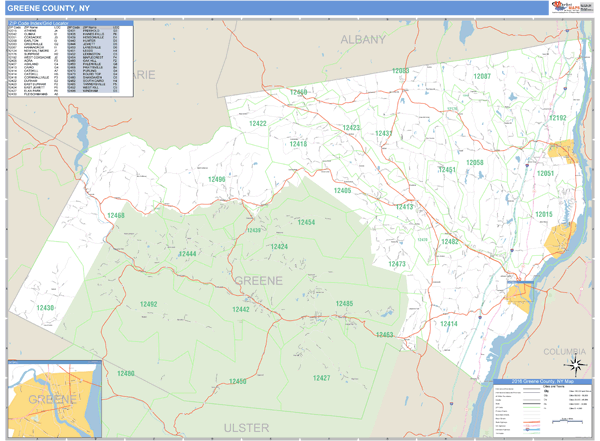Click the small gray badge beside the MarketMaps logo
This screenshot has height=441, width=600.
coord(585,7)
